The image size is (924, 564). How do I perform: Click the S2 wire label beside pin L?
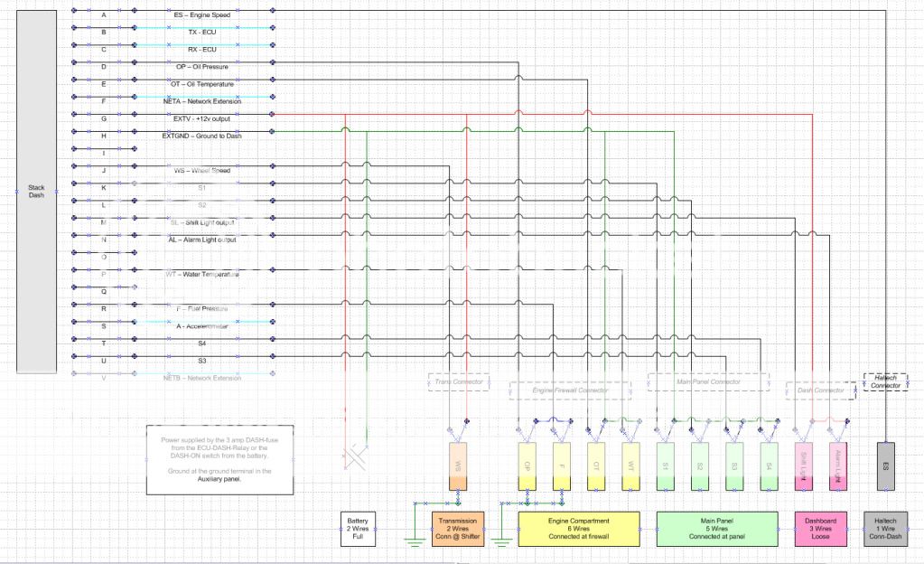pyautogui.click(x=202, y=205)
